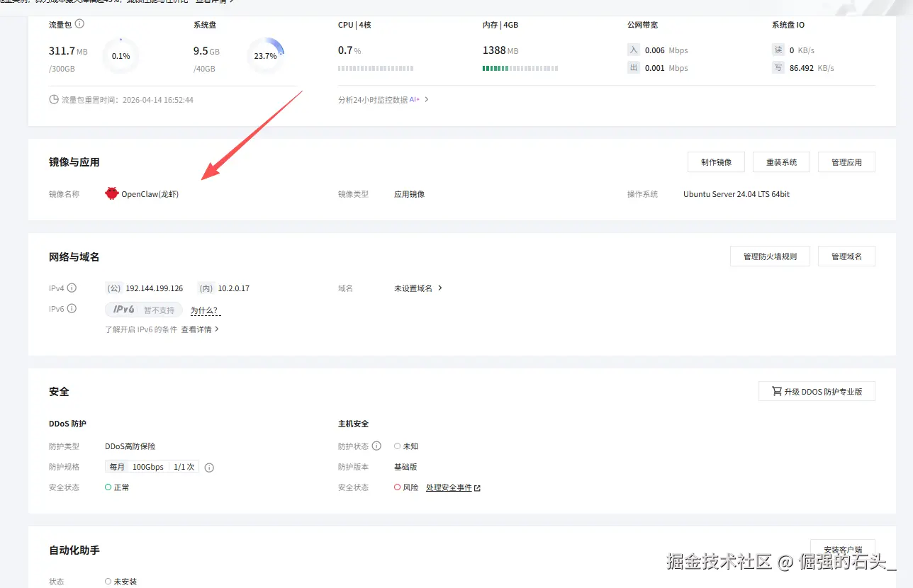The height and width of the screenshot is (588, 913).
Task: Click the memory usage progress bar
Action: tap(520, 69)
